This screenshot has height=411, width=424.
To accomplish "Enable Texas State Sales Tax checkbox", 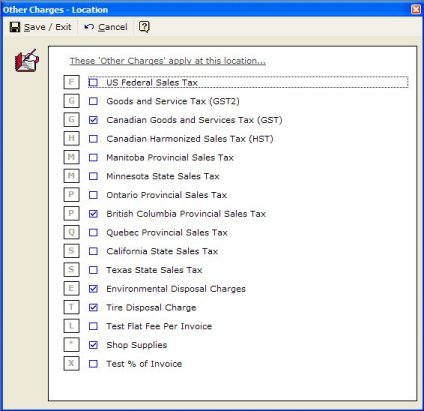I will pos(93,270).
